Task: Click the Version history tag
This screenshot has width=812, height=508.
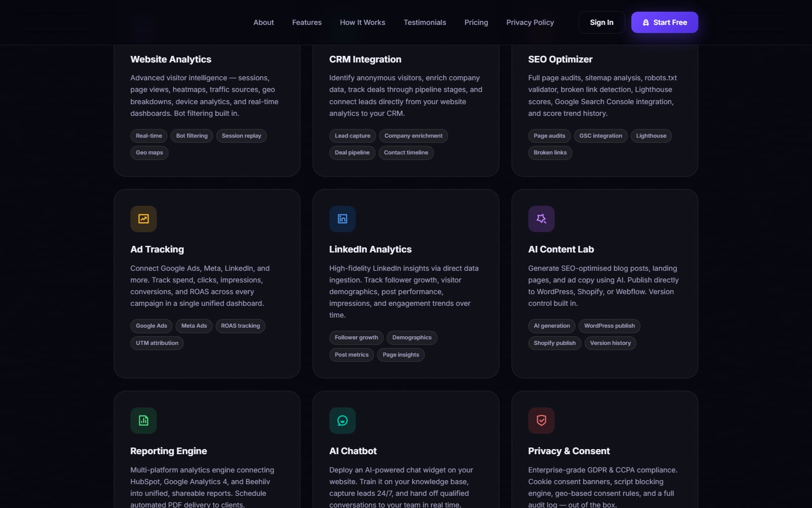Action: click(x=611, y=343)
